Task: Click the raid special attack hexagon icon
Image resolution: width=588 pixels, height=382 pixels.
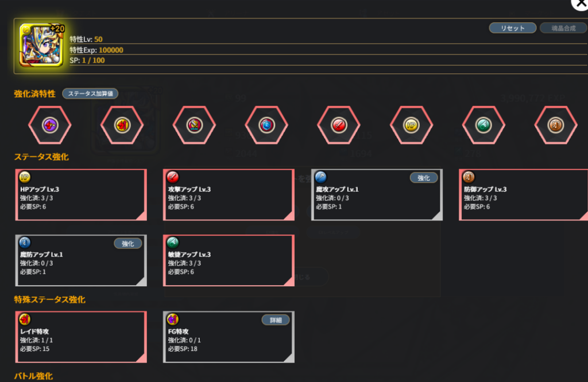Action: [x=122, y=125]
